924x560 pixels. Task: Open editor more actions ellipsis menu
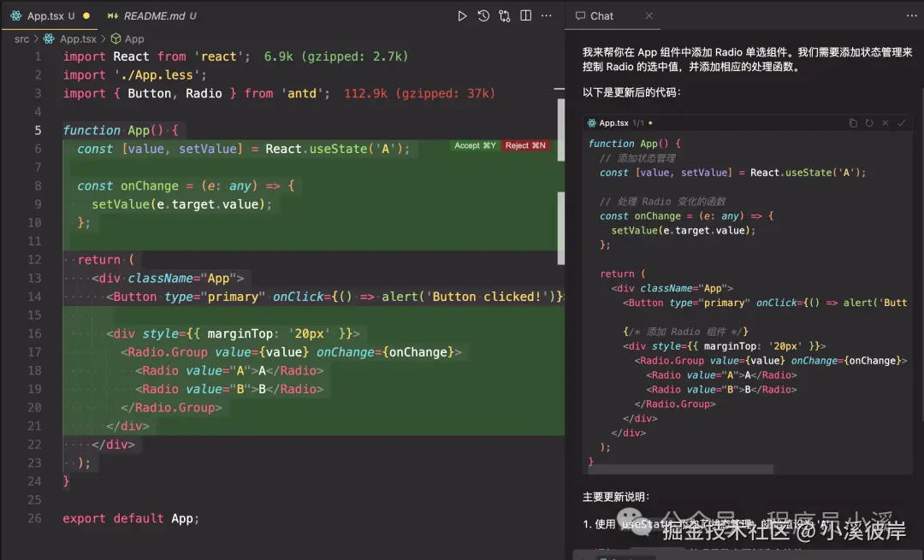[x=546, y=16]
